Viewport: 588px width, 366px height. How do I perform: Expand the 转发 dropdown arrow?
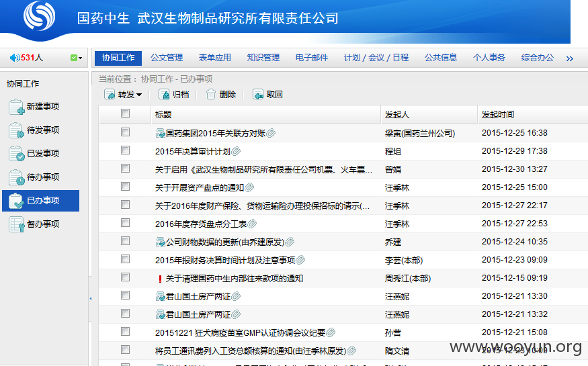click(x=139, y=95)
